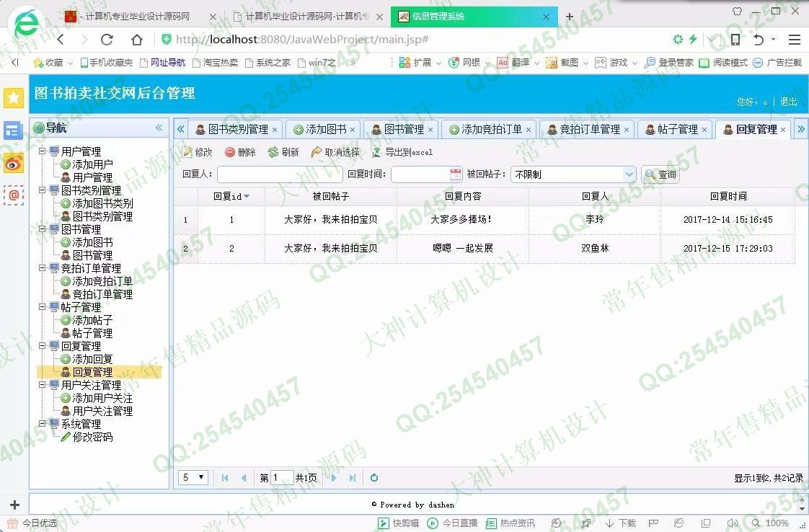Select the row with reply 大家多多捧场!
The width and height of the screenshot is (809, 532).
pyautogui.click(x=484, y=220)
